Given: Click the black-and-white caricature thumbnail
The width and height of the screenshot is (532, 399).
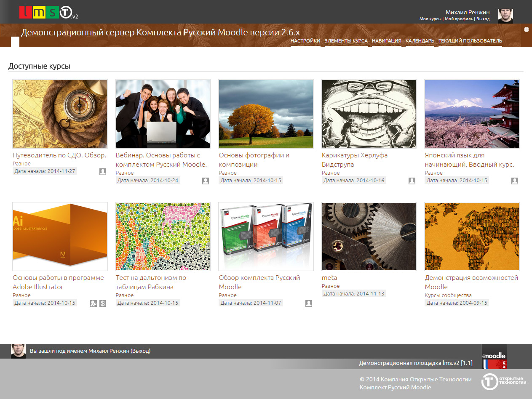Looking at the screenshot, I should pyautogui.click(x=369, y=114).
